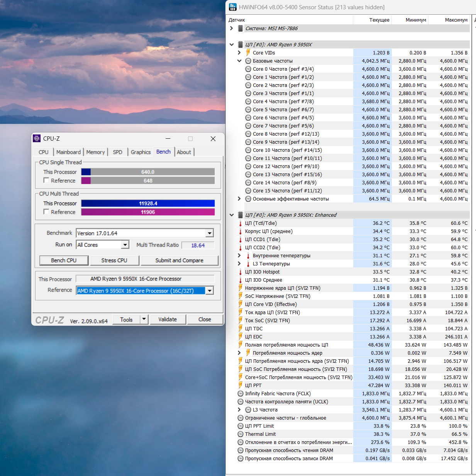Click Submit and Compare button
Image resolution: width=476 pixels, height=476 pixels.
pyautogui.click(x=180, y=260)
